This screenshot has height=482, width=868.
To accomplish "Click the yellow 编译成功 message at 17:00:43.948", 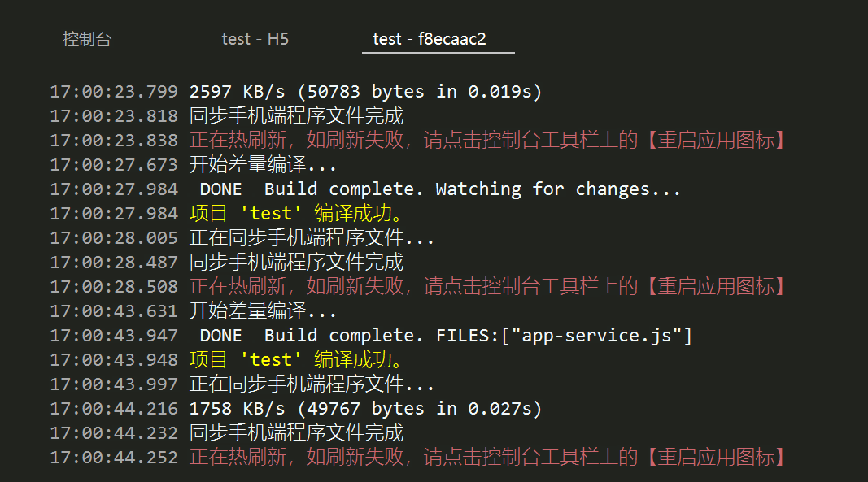I will [296, 360].
